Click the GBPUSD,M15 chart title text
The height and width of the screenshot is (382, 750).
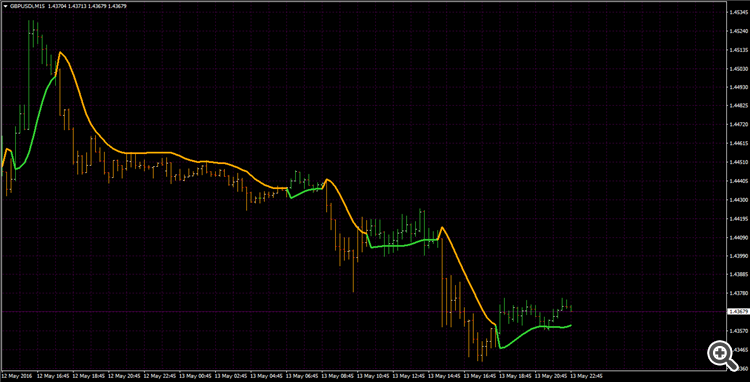25,7
